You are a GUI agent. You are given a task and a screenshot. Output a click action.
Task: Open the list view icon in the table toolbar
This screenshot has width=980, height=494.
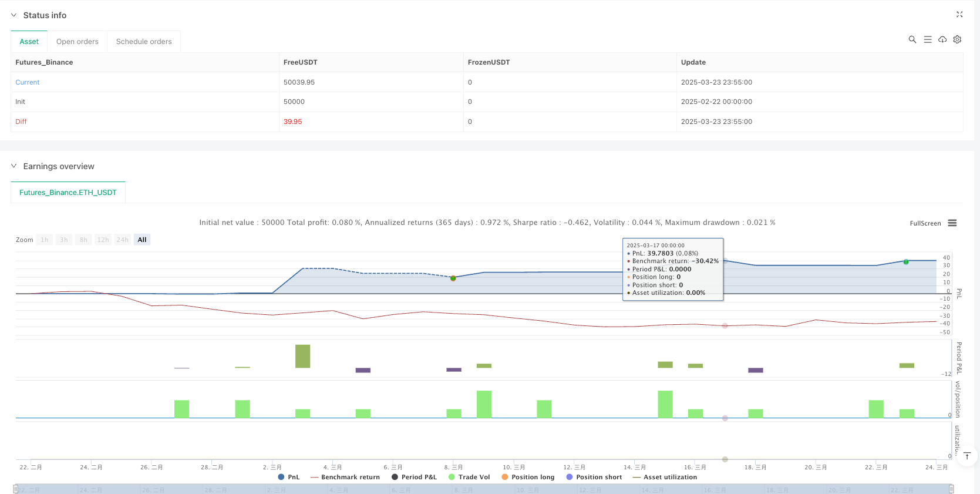928,39
